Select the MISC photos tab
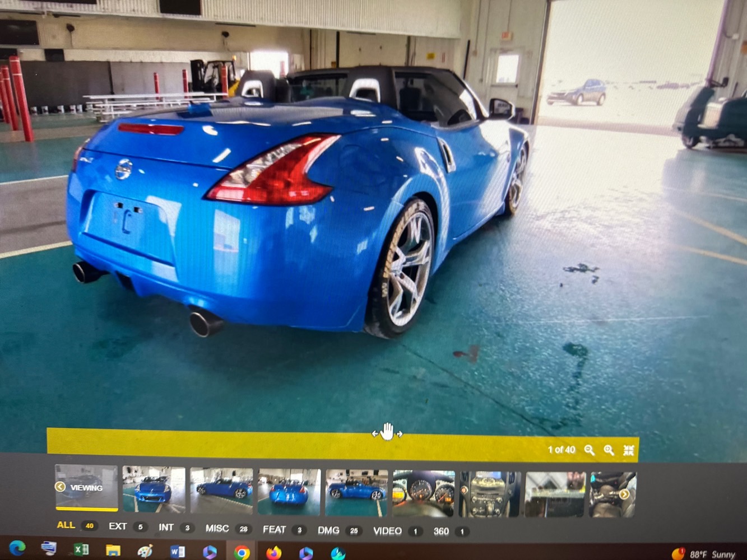The width and height of the screenshot is (747, 560). tap(228, 528)
